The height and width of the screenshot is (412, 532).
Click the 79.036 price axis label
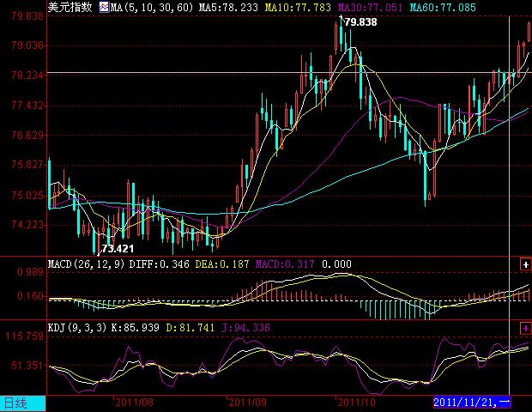(x=27, y=45)
